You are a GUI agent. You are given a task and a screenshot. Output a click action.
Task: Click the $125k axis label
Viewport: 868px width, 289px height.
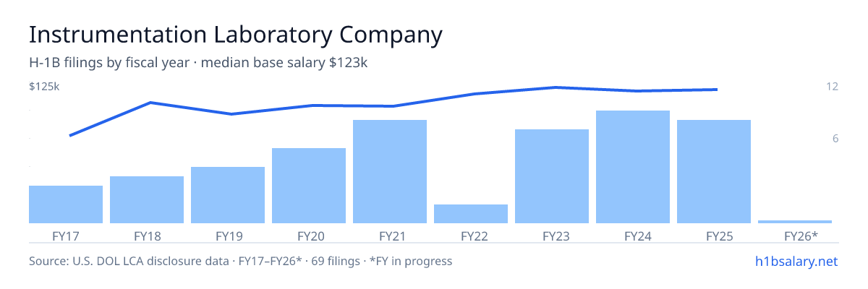click(x=44, y=87)
